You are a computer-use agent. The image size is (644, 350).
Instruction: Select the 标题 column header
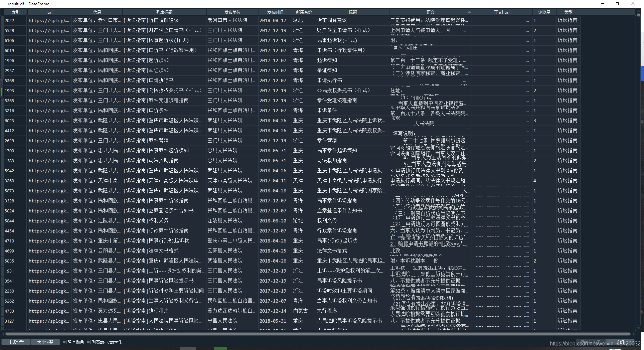[x=353, y=12]
